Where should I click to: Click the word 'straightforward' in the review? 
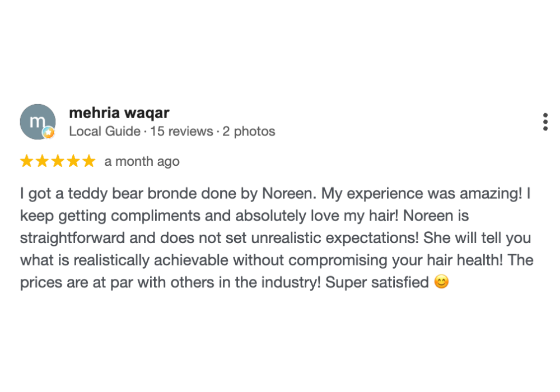click(72, 238)
